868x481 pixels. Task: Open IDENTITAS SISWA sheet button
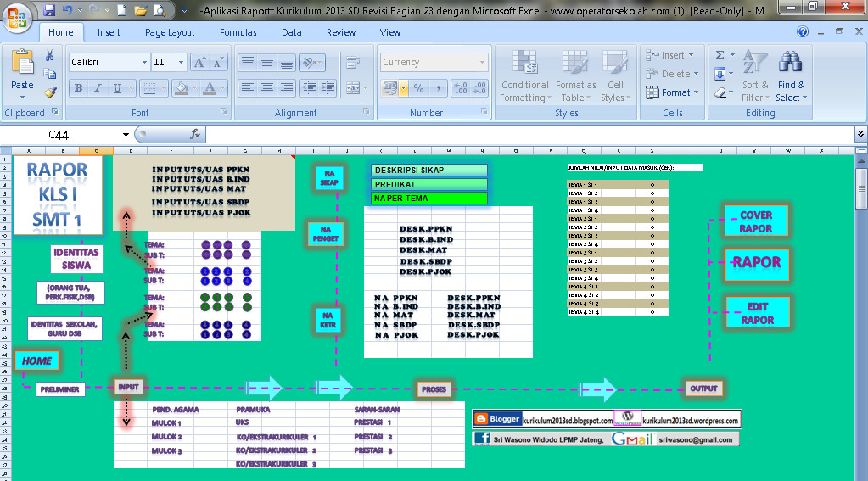(76, 259)
